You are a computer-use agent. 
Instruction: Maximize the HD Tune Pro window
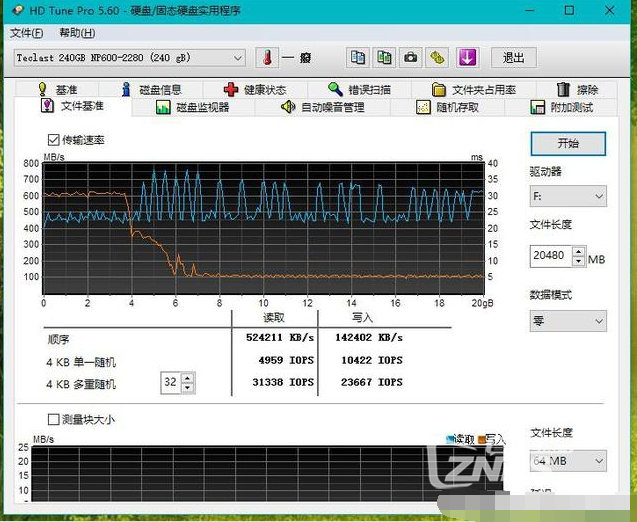click(569, 10)
